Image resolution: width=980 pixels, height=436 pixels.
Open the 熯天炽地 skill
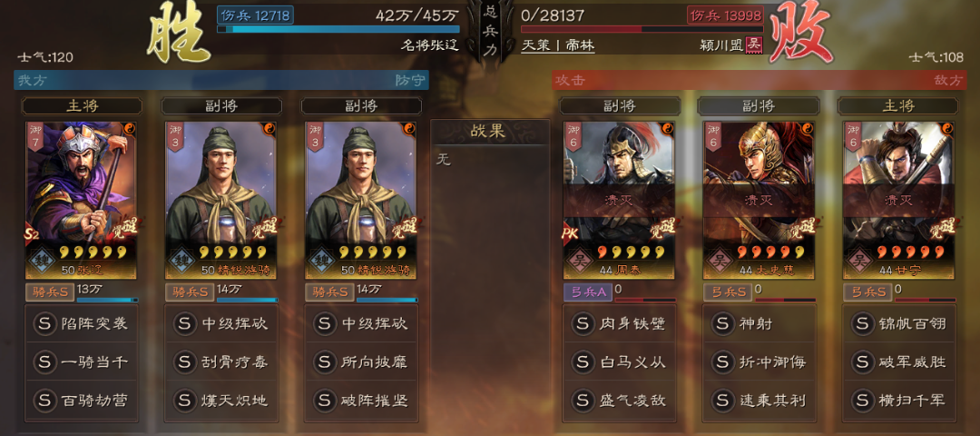pos(220,400)
